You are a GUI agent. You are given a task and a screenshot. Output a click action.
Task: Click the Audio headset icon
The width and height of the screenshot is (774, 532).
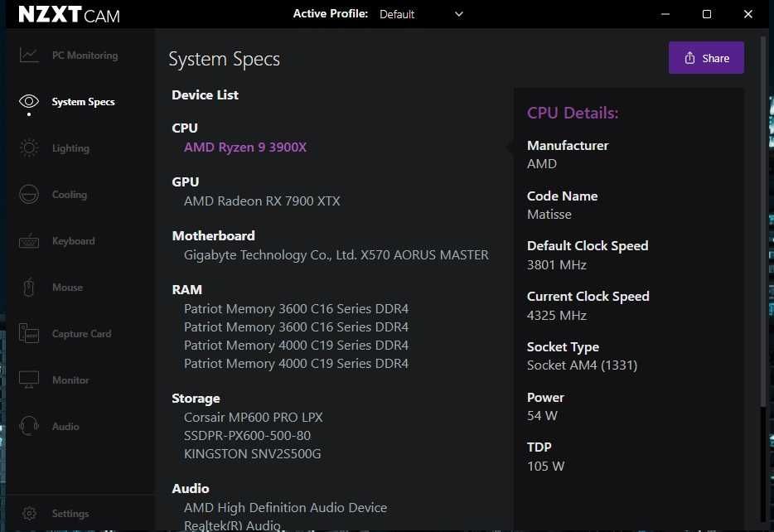(x=29, y=426)
